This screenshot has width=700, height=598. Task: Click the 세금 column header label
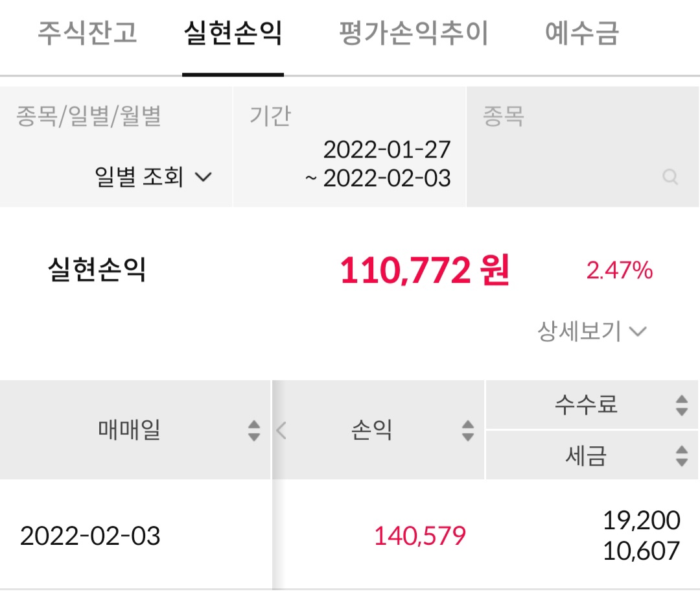click(586, 455)
